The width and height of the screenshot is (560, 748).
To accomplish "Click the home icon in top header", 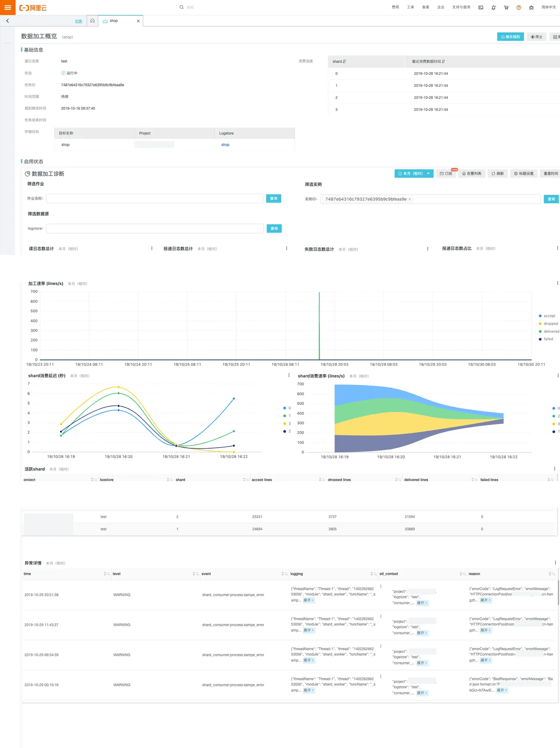I will click(531, 7).
